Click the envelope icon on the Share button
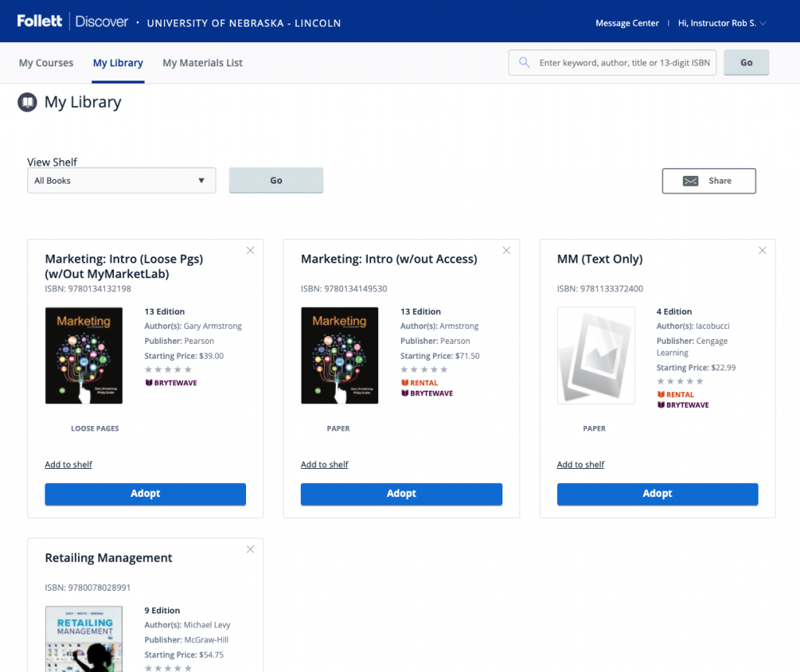The height and width of the screenshot is (672, 800). pyautogui.click(x=691, y=181)
